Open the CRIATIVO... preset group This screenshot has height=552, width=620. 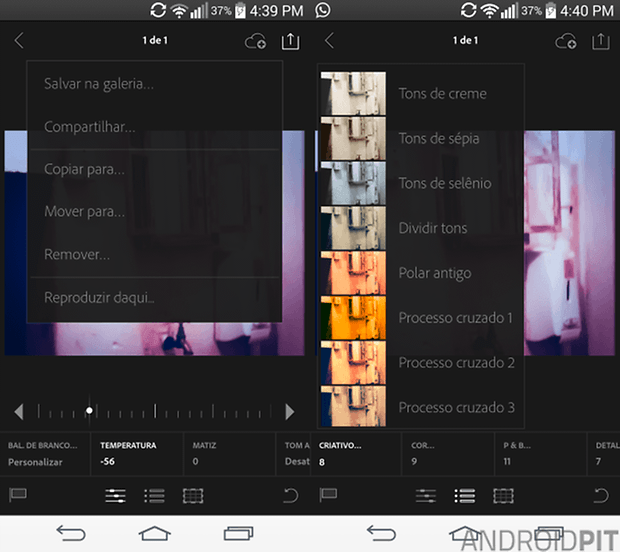pos(356,454)
